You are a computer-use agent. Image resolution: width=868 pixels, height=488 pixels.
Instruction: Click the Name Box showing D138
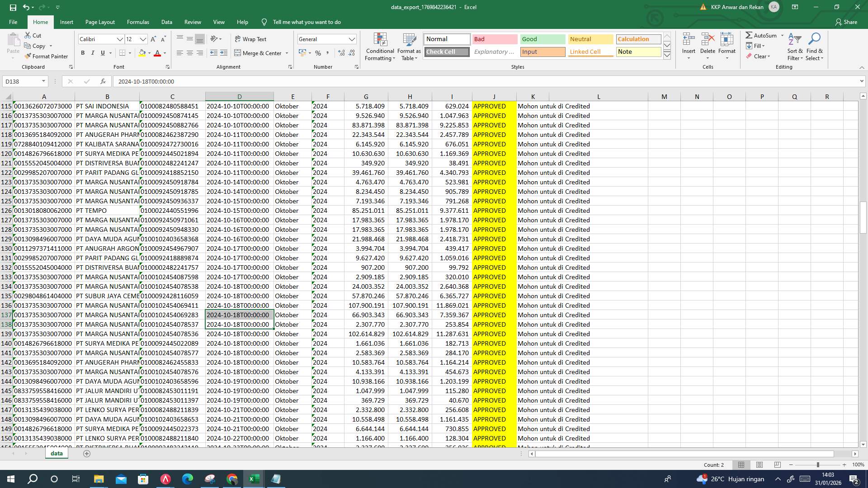click(x=21, y=81)
